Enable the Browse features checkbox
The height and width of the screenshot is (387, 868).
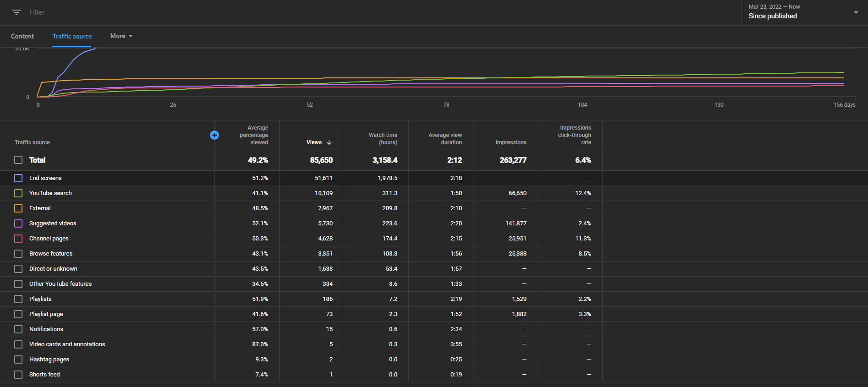click(x=18, y=254)
